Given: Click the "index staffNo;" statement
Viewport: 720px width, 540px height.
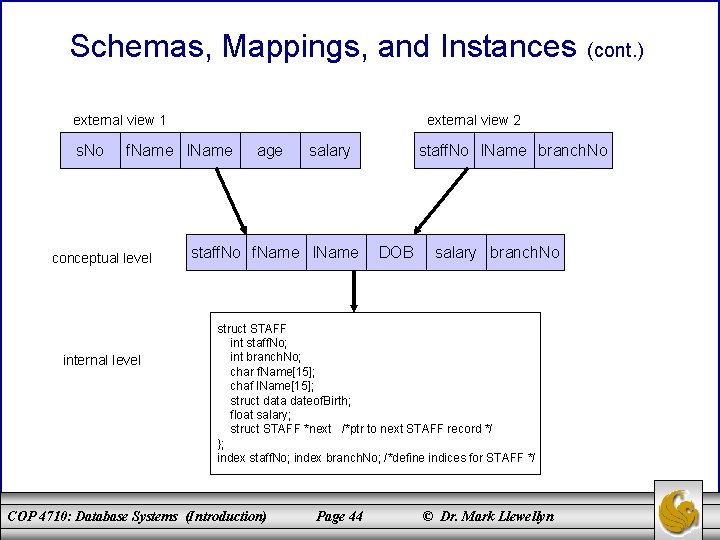Looking at the screenshot, I should (253, 458).
